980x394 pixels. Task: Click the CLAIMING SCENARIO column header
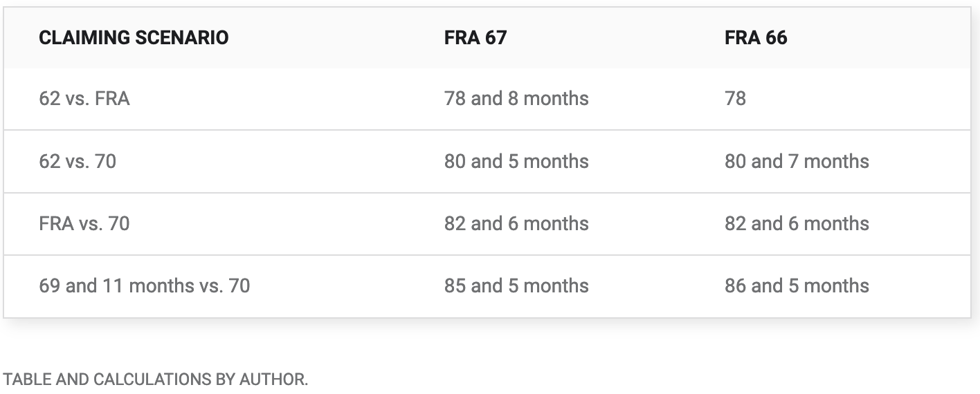134,37
